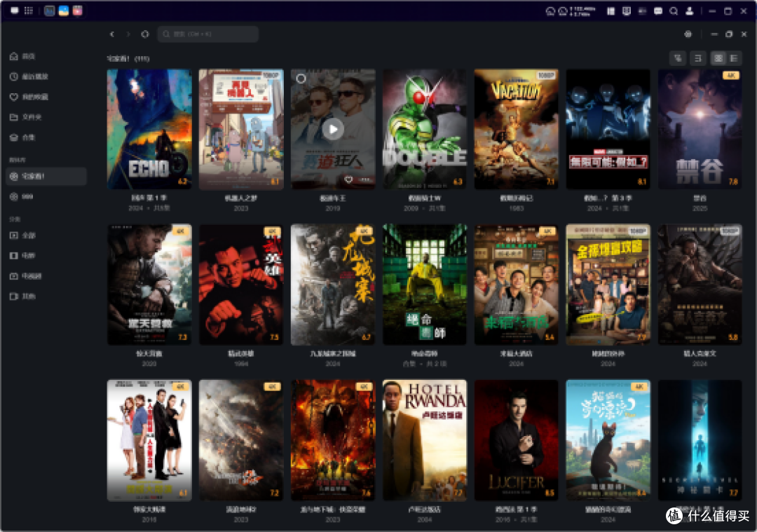Filter by the 其他 others category
The height and width of the screenshot is (532, 757).
[46, 296]
